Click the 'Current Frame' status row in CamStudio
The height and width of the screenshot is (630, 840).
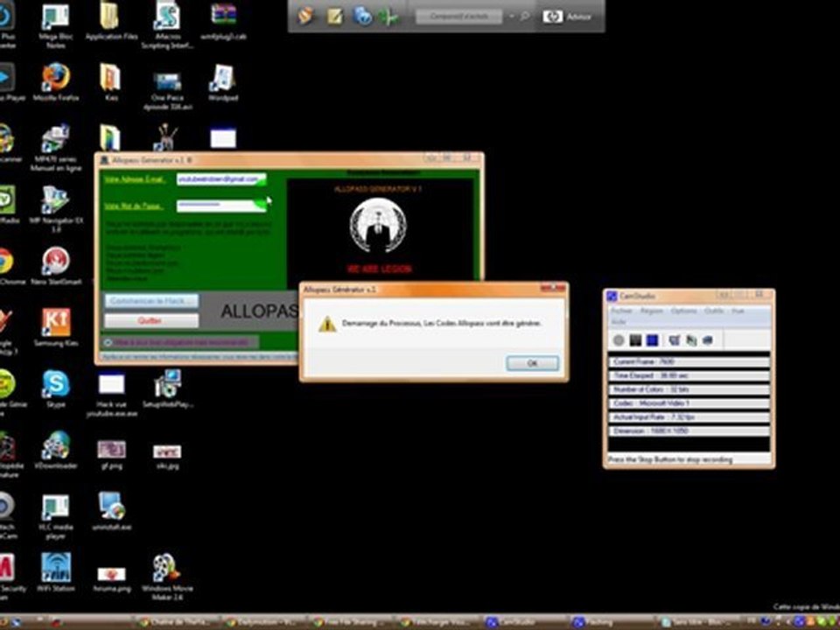pyautogui.click(x=689, y=361)
